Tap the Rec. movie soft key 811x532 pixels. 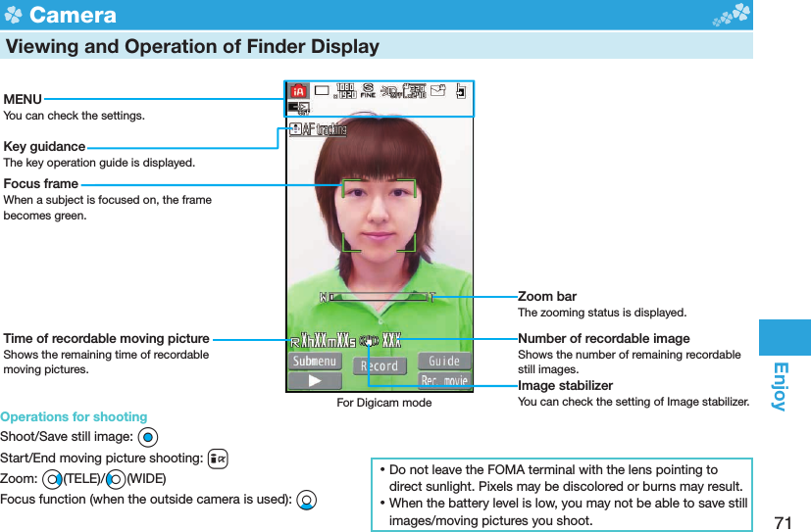click(x=444, y=381)
